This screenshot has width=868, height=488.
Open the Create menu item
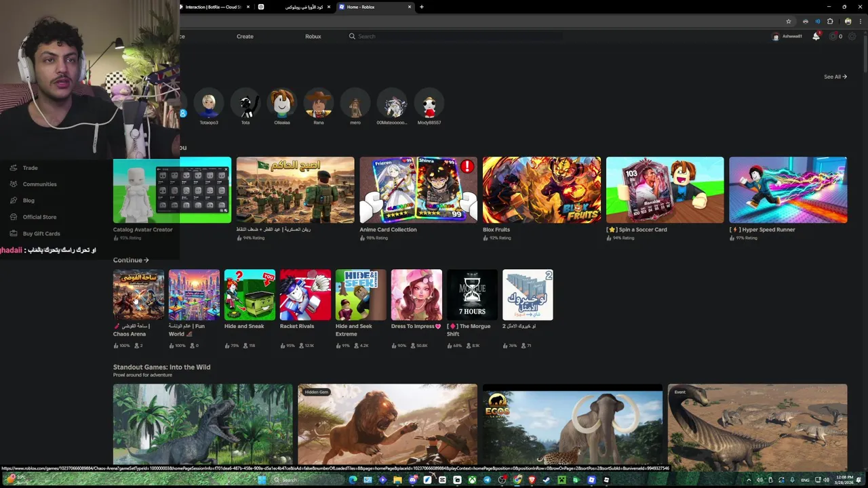coord(245,37)
